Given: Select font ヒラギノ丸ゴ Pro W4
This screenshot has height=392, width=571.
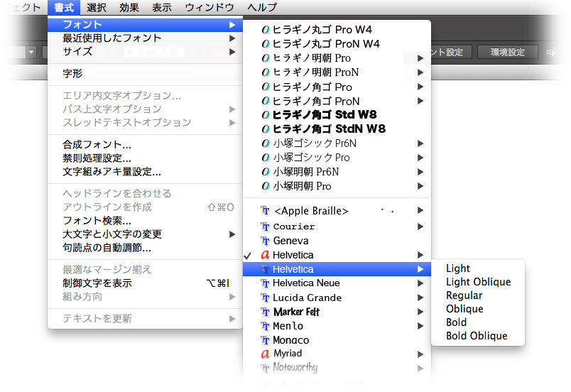Looking at the screenshot, I should click(x=337, y=30).
